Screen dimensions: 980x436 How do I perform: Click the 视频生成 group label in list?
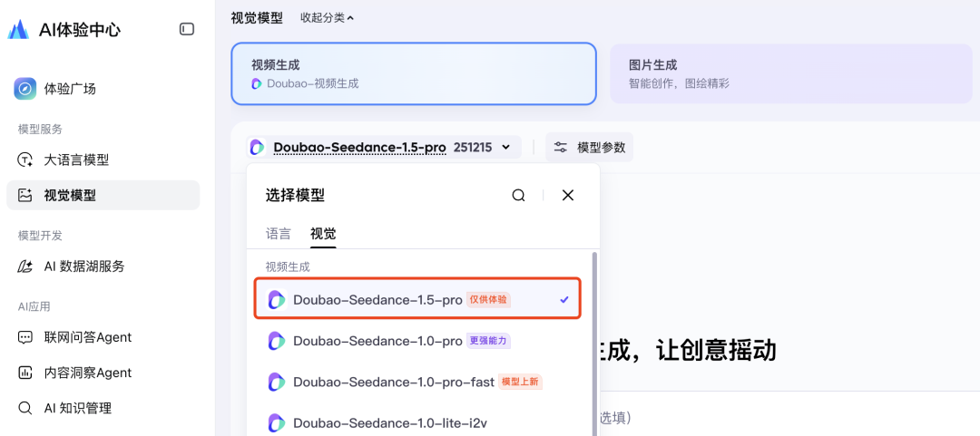click(288, 266)
